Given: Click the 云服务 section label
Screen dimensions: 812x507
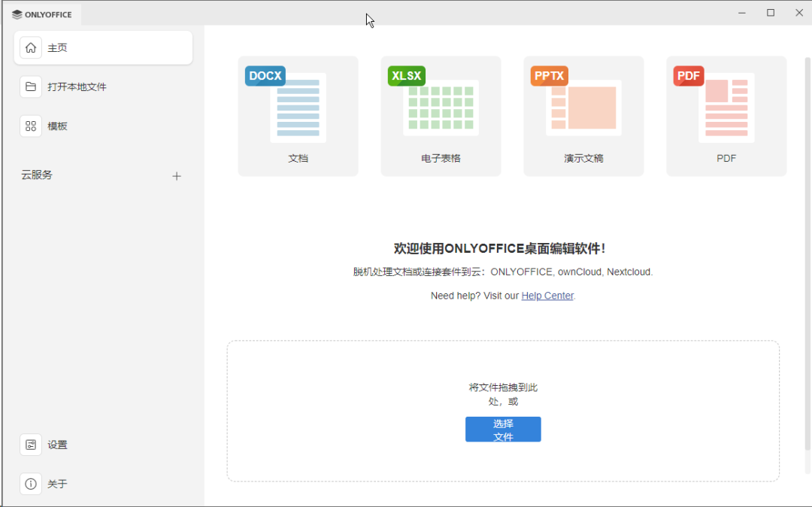Looking at the screenshot, I should coord(37,175).
